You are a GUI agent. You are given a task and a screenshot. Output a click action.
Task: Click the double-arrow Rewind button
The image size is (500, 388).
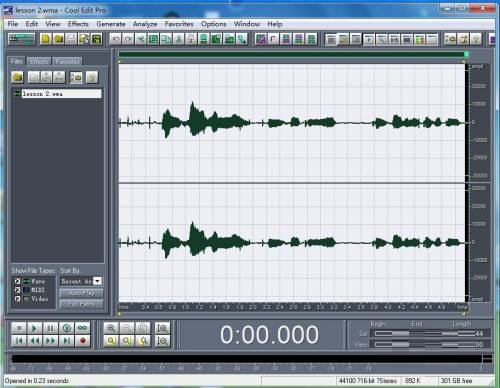tap(34, 341)
